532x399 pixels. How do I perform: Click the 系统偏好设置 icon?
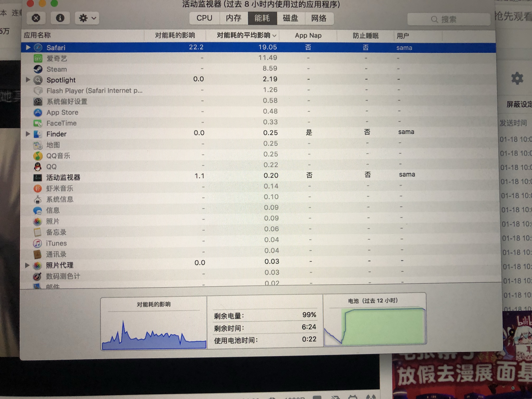point(38,101)
